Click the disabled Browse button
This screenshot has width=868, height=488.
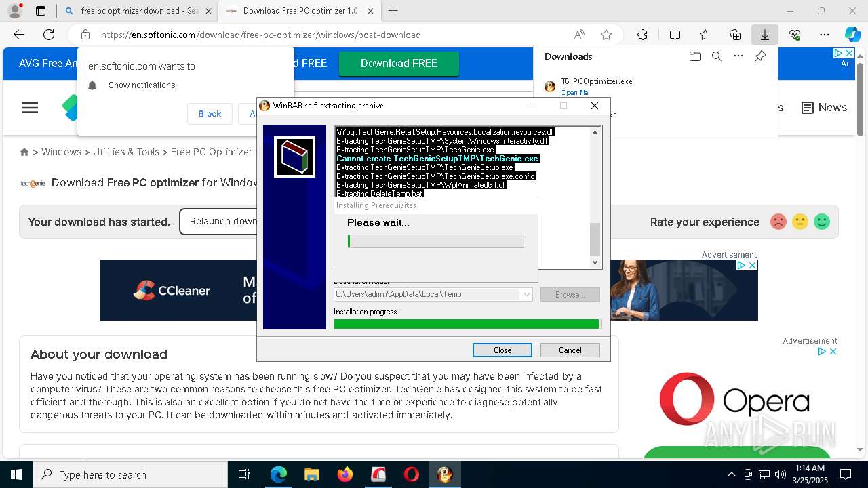pyautogui.click(x=570, y=294)
